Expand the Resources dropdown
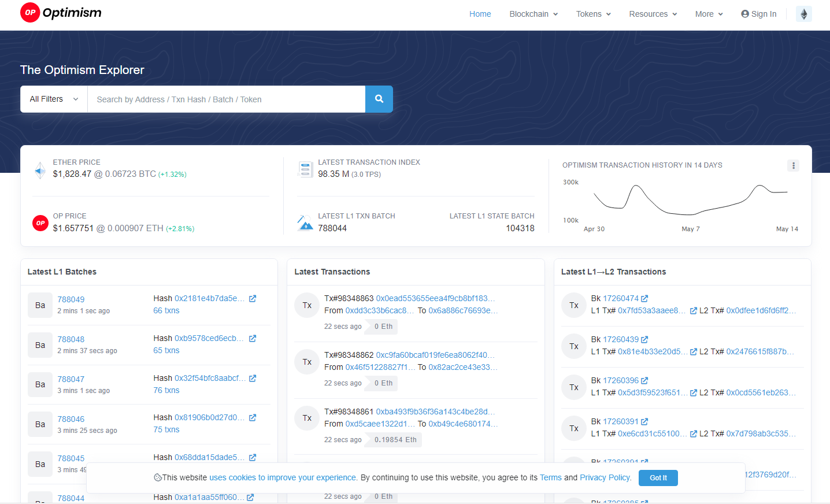This screenshot has width=830, height=504. coord(653,13)
